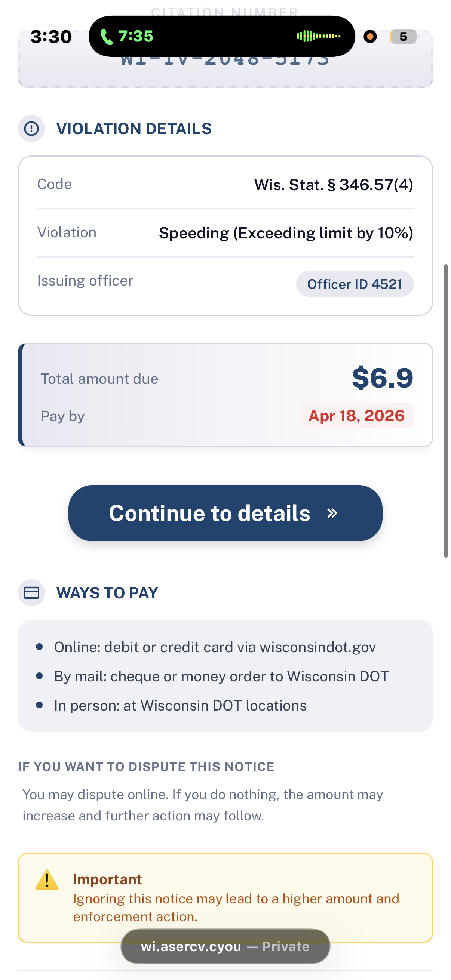Tap the green phone call icon

pyautogui.click(x=107, y=37)
